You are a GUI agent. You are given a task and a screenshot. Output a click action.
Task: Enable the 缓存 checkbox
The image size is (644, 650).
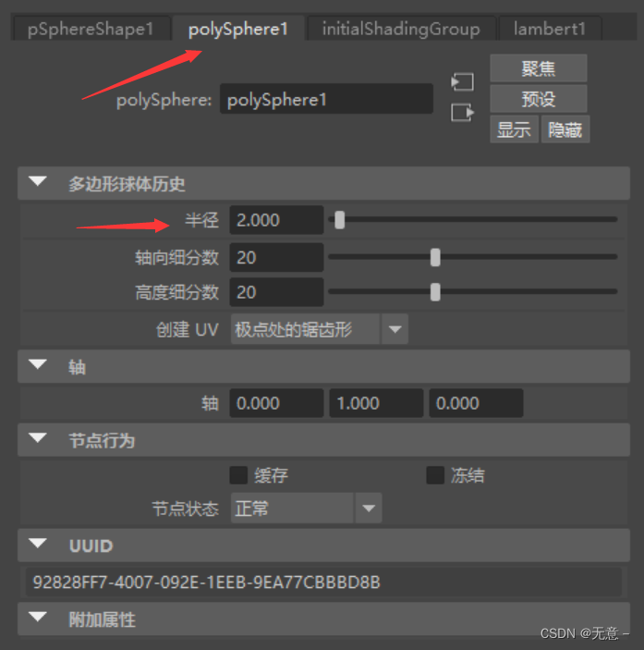(x=238, y=475)
